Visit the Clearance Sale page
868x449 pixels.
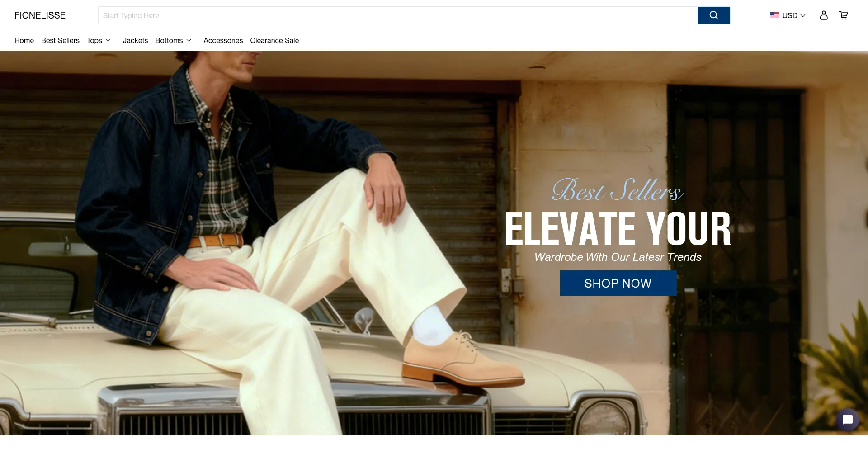(274, 40)
